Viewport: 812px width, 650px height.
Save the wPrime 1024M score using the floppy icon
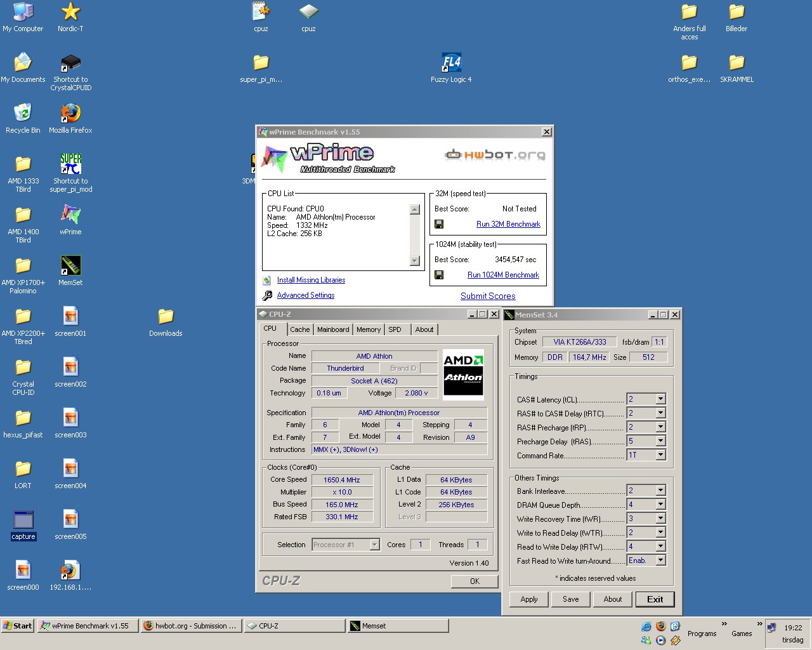(x=439, y=275)
